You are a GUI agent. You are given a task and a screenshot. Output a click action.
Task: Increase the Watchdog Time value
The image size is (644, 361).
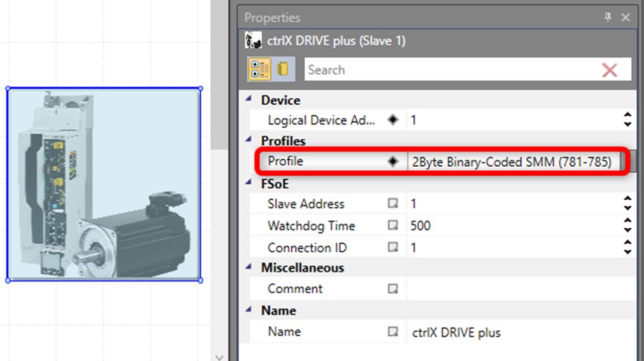point(627,221)
